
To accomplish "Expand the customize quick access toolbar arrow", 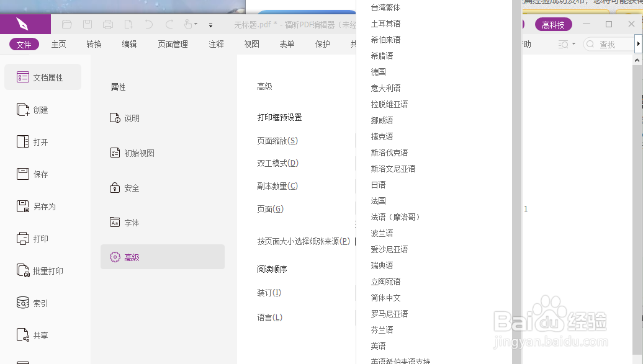I will click(210, 25).
